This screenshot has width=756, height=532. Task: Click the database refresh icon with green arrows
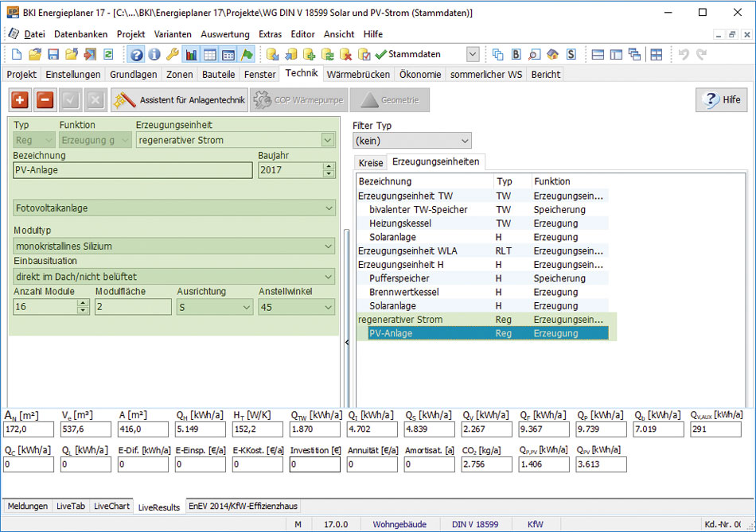click(x=327, y=54)
